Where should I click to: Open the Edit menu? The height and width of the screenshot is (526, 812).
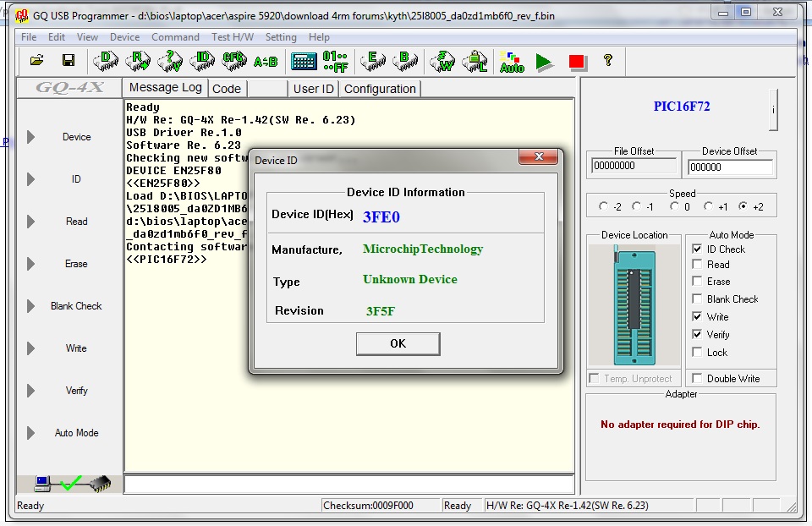57,37
